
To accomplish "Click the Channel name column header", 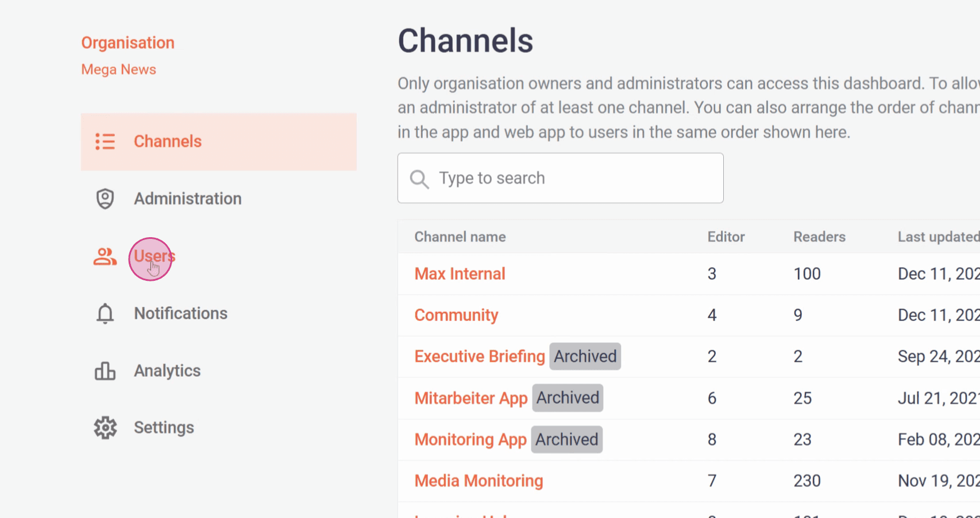I will click(x=460, y=237).
